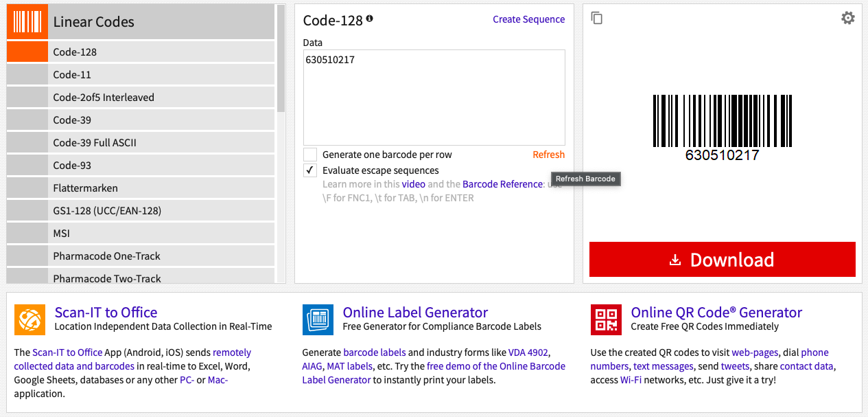Viewport: 868px width, 417px height.
Task: Click the barcode list scrollbar
Action: (x=281, y=58)
